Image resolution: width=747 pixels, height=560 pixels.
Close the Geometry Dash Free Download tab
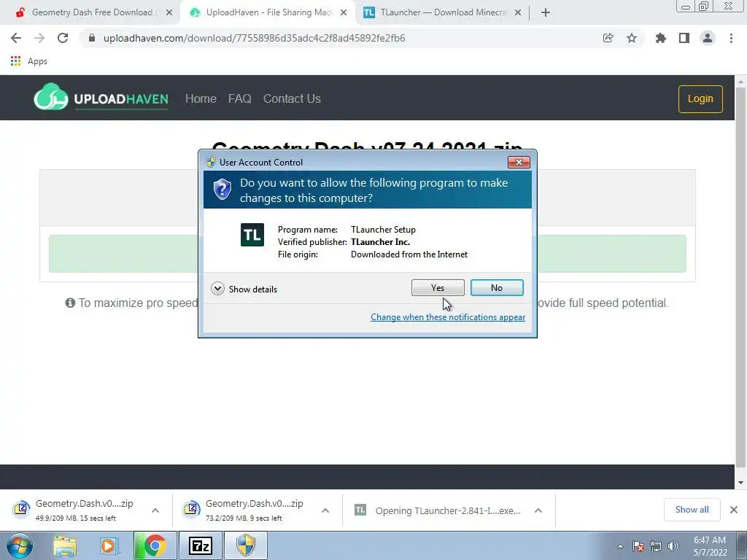tap(169, 13)
